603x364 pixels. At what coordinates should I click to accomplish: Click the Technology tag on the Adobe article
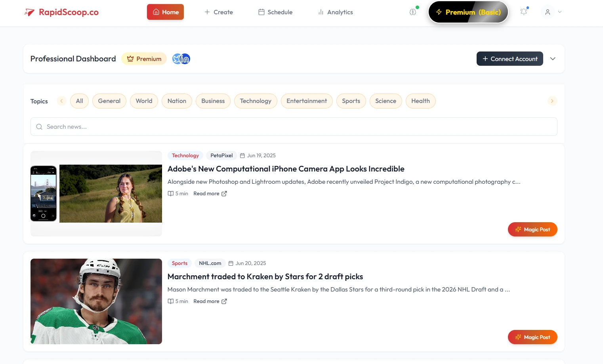click(185, 156)
